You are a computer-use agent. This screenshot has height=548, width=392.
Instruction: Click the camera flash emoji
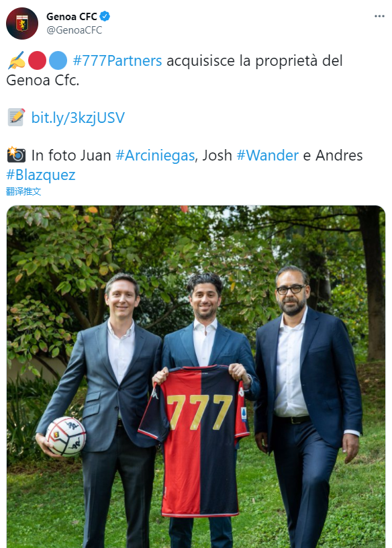(16, 155)
